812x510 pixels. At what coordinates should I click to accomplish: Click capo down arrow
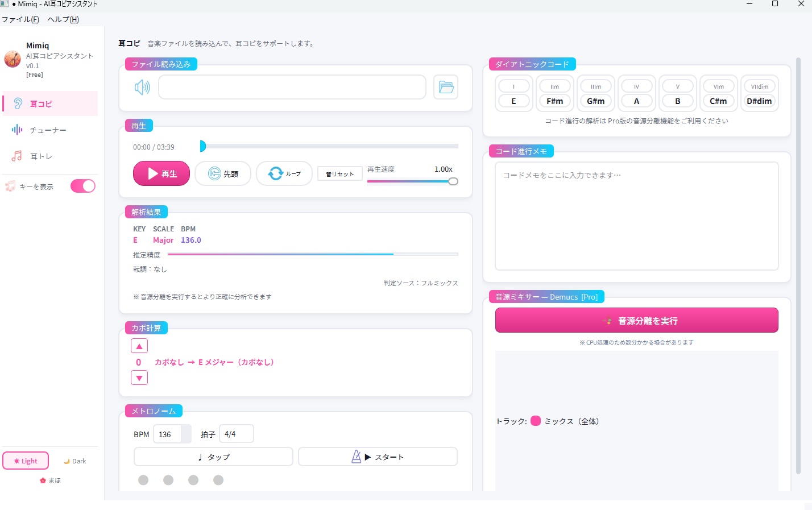coord(139,378)
